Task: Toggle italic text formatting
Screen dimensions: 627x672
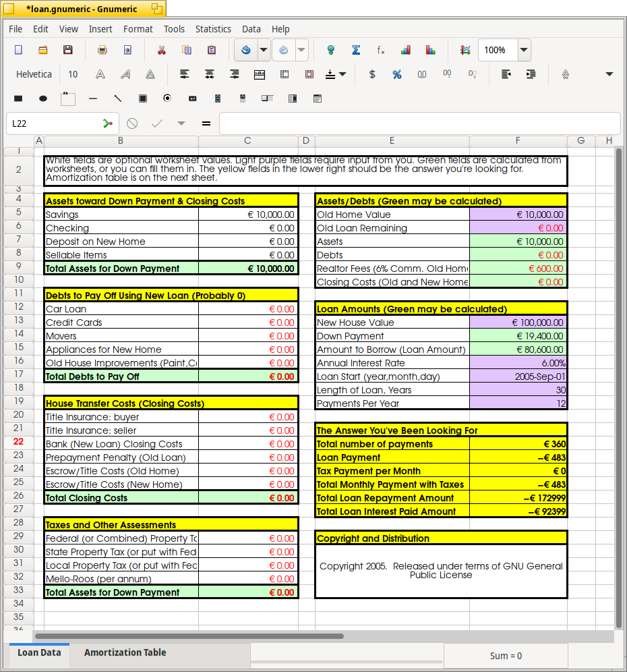Action: [x=125, y=75]
